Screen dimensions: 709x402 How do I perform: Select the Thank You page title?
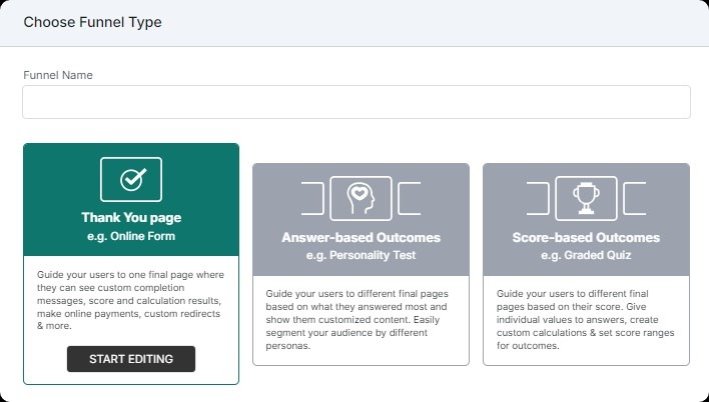tap(131, 216)
